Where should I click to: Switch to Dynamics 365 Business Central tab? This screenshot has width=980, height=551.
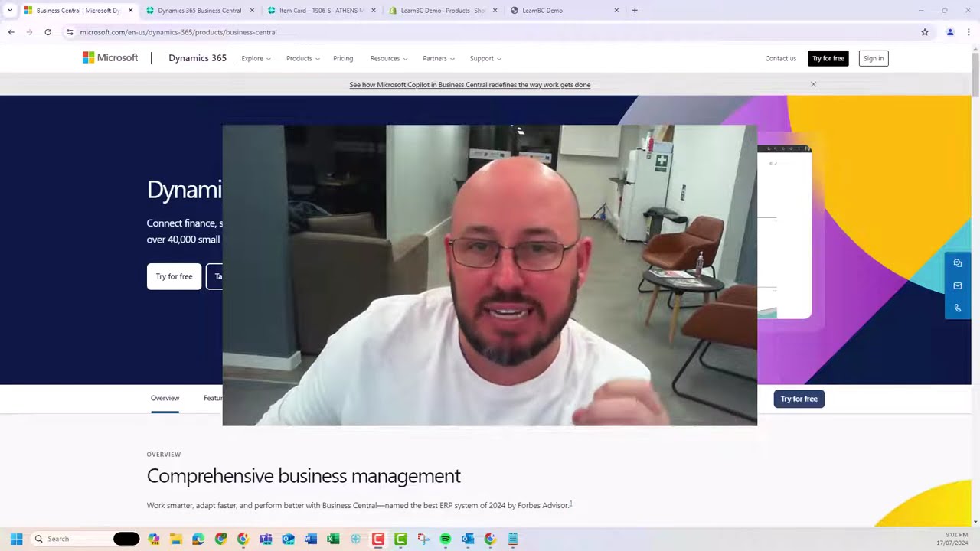coord(199,11)
